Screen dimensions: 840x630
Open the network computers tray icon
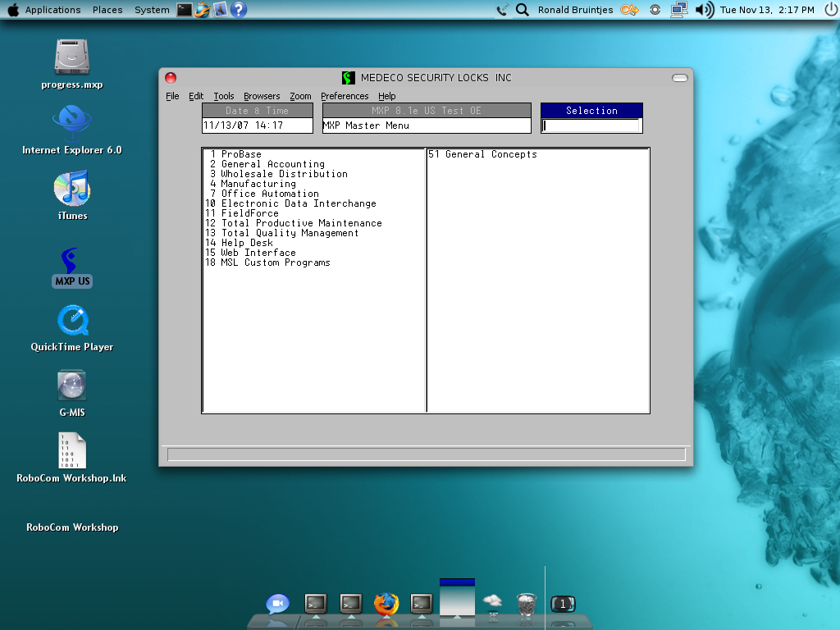(x=678, y=10)
